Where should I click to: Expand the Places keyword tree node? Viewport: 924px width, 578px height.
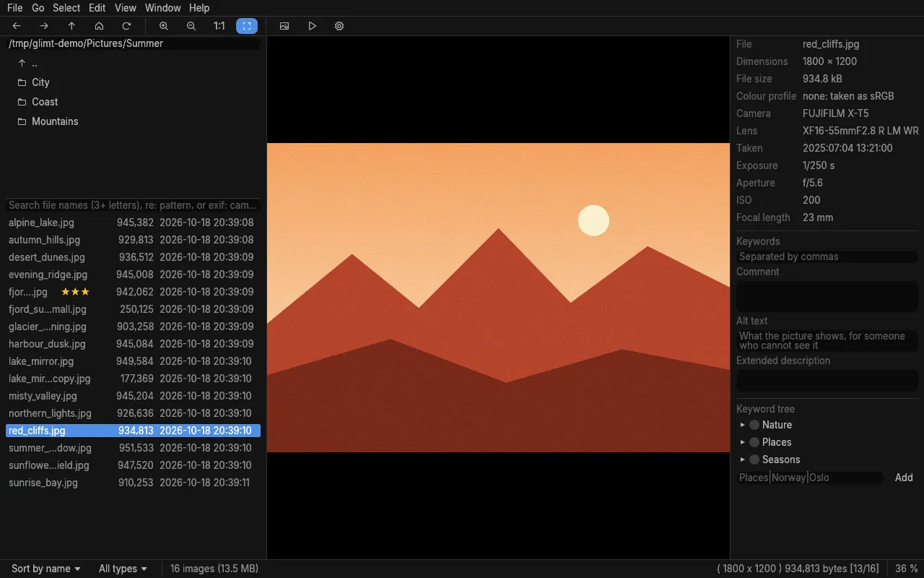pos(743,442)
